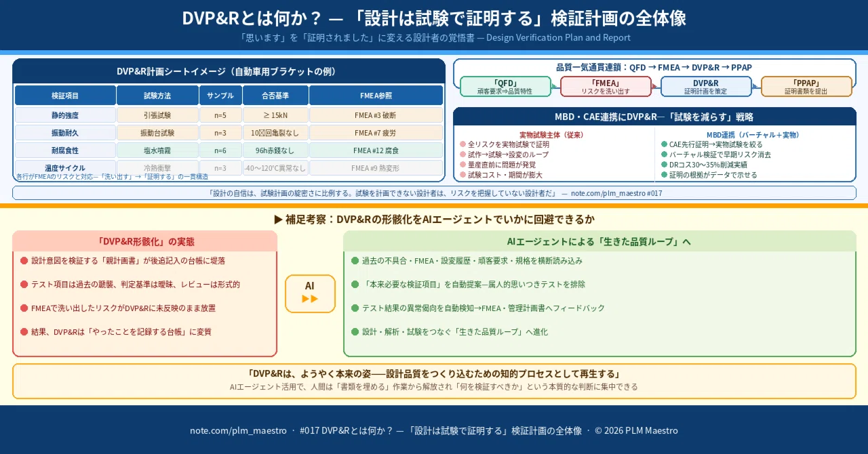Click the bullet 設計意図を検証する「親計画書」

point(123,260)
